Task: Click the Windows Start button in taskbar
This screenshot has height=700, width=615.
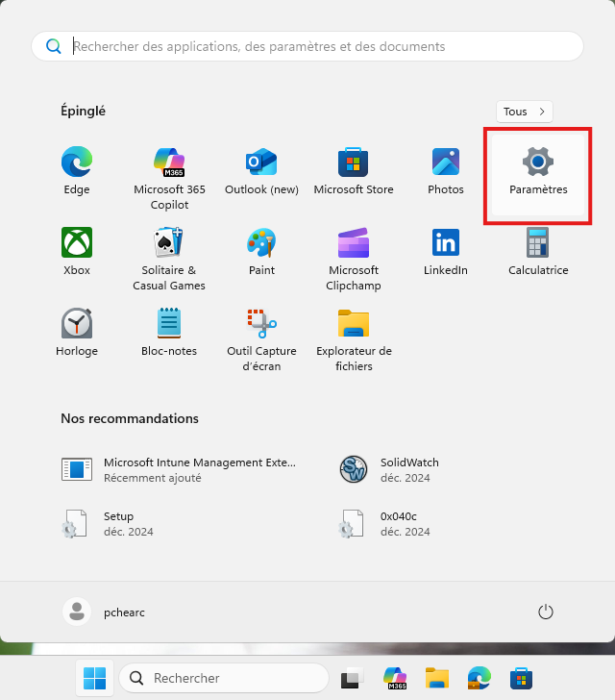Action: pyautogui.click(x=94, y=678)
